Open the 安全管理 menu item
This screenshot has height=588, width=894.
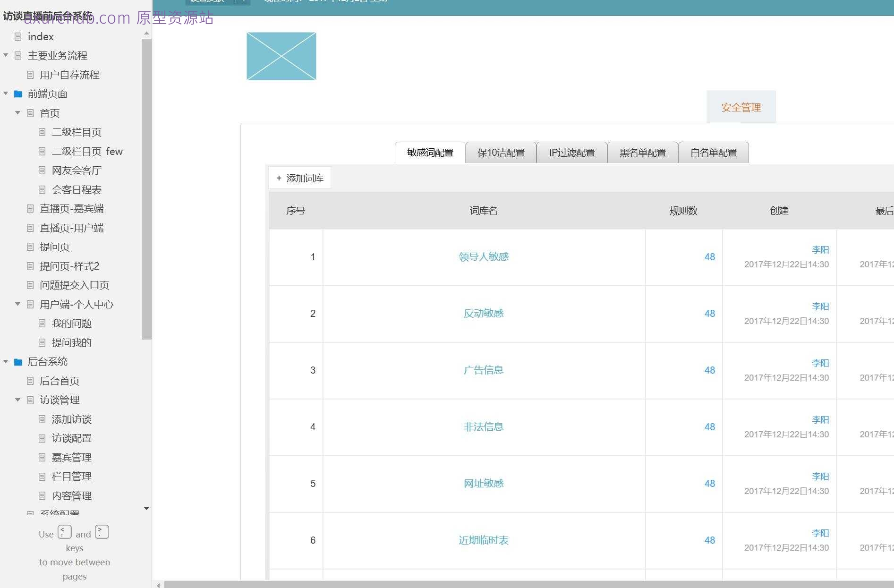point(741,107)
